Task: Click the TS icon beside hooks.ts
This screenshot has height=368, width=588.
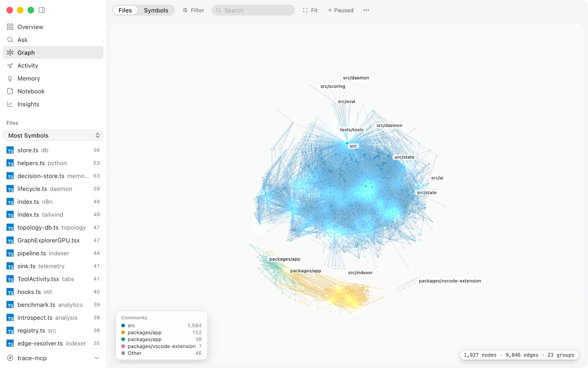Action: pyautogui.click(x=10, y=292)
